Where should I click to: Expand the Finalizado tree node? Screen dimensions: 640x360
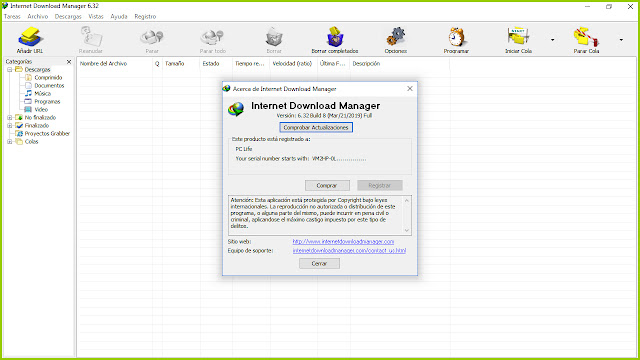coord(9,126)
